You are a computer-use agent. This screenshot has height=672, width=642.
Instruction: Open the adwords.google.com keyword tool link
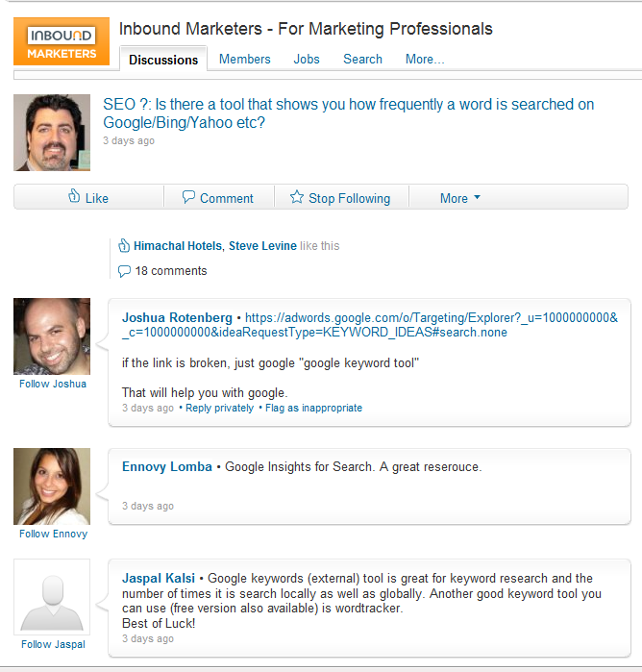coord(370,325)
